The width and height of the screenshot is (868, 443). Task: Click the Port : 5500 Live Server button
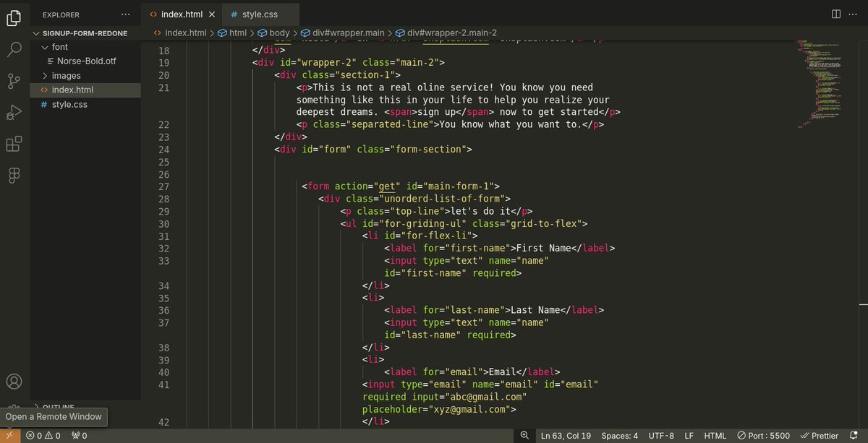click(764, 436)
